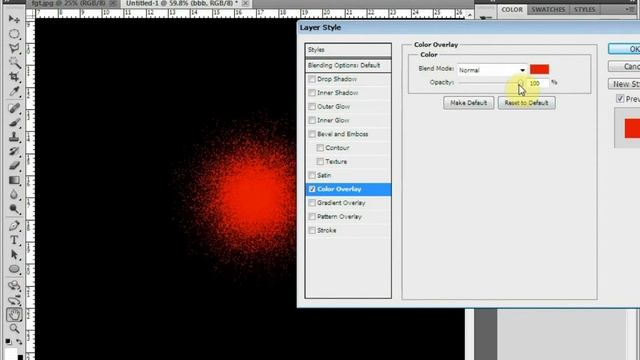Enable the Drop Shadow checkbox
The height and width of the screenshot is (360, 640).
click(x=312, y=79)
